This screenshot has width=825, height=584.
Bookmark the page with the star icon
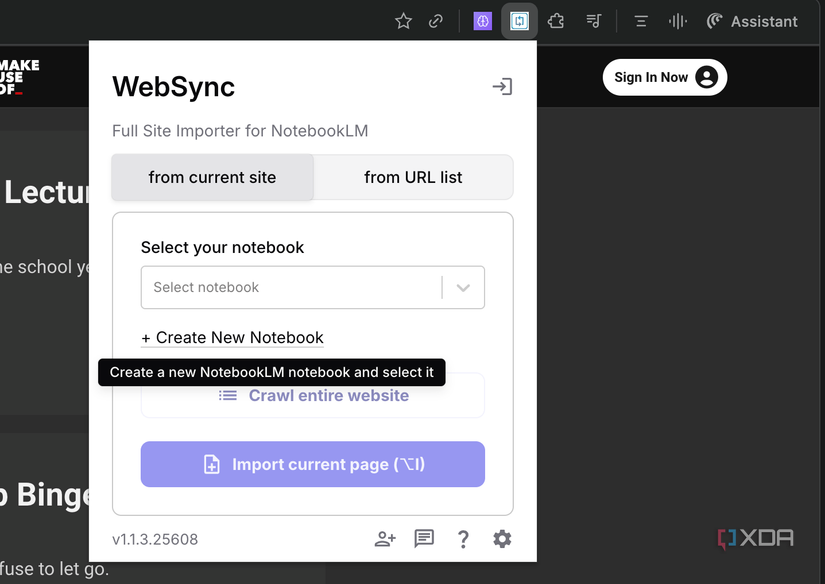[403, 20]
